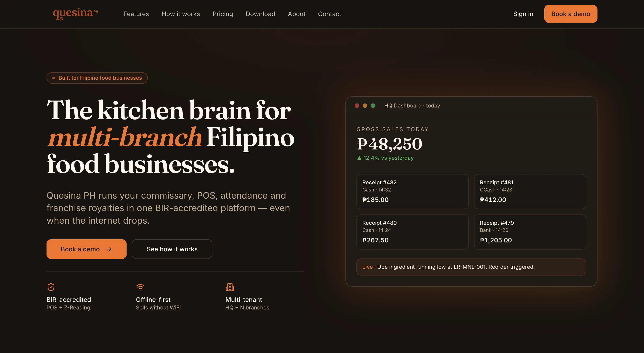The width and height of the screenshot is (644, 353).
Task: Select the Receipt #479 Bank card
Action: (530, 232)
